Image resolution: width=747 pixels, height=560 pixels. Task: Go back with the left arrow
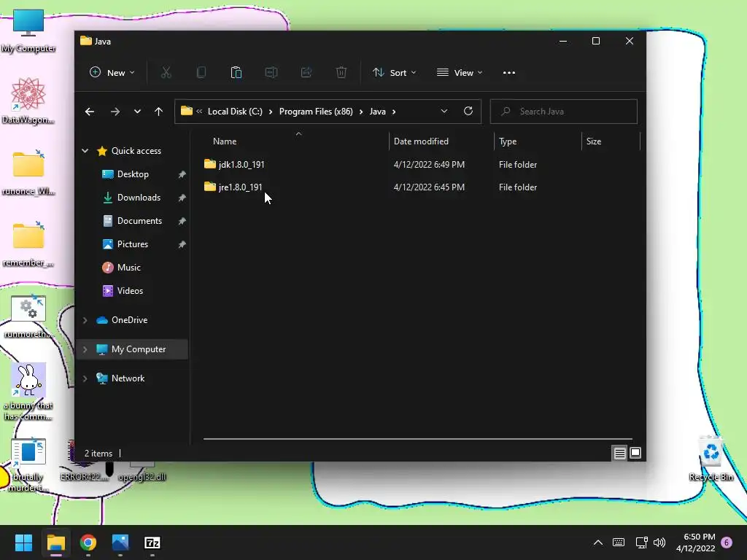pos(90,112)
